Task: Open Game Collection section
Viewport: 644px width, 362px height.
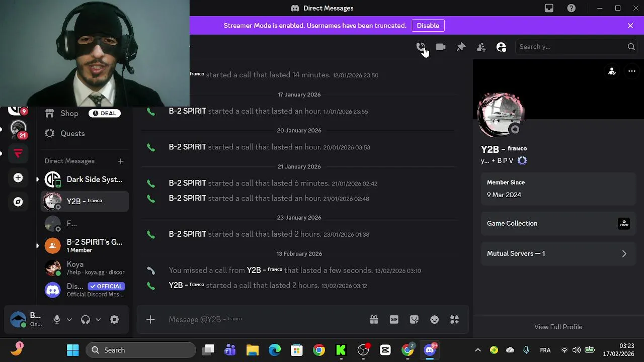Action: (558, 223)
